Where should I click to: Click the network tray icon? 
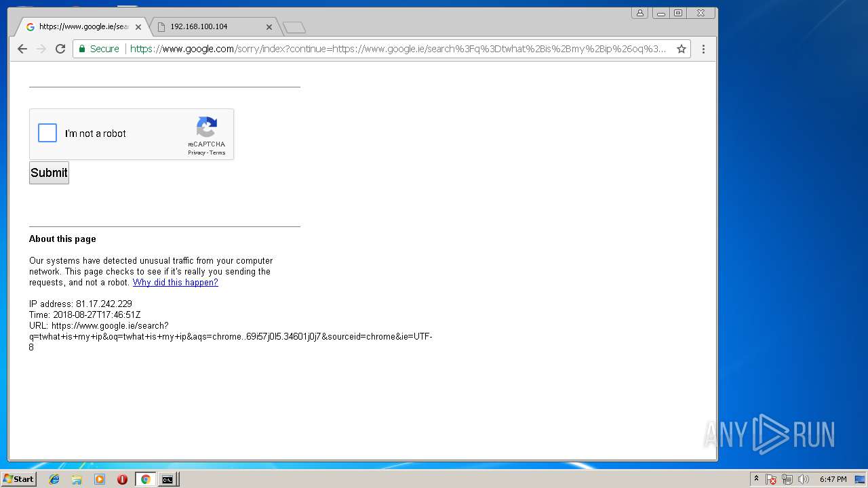point(787,479)
